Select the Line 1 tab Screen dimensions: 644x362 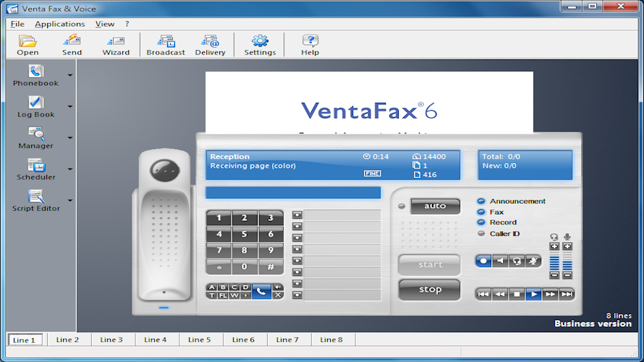click(24, 340)
